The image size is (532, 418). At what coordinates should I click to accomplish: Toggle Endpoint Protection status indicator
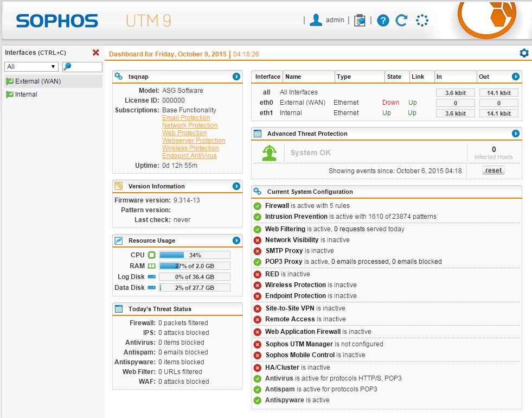point(258,296)
